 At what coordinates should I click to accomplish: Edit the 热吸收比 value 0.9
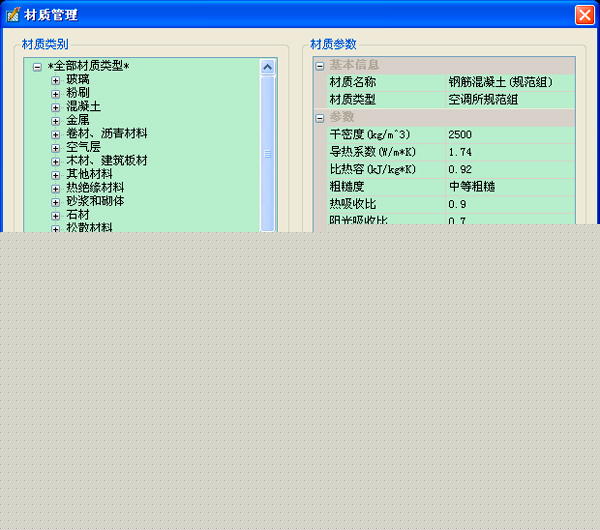(510, 204)
